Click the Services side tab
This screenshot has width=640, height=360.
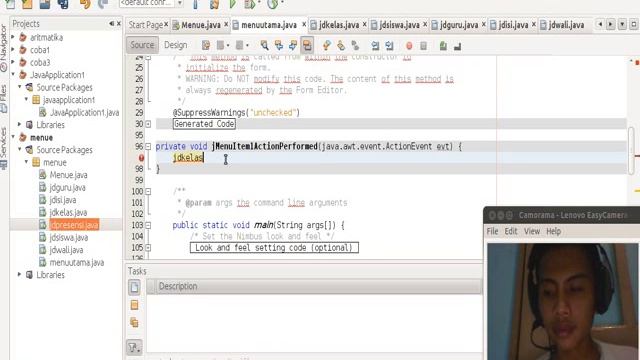[4, 148]
